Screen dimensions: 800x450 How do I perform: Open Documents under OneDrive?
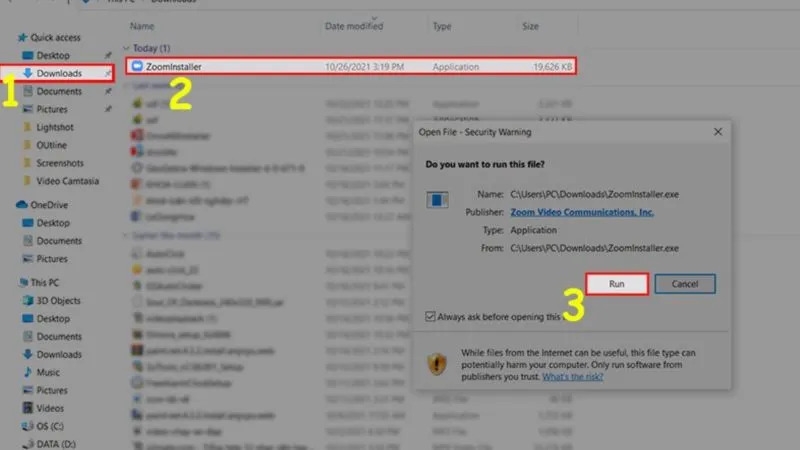pos(59,241)
